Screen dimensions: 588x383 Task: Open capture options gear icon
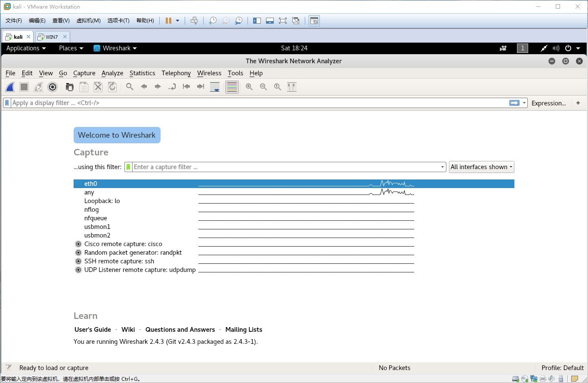pyautogui.click(x=53, y=87)
